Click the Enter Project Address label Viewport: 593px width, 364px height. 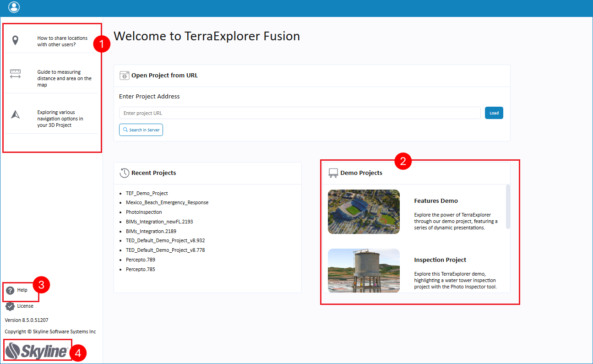tap(149, 97)
